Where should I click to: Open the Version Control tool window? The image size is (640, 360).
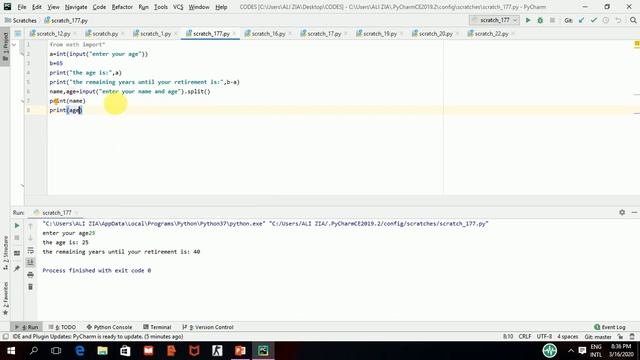pos(208,327)
